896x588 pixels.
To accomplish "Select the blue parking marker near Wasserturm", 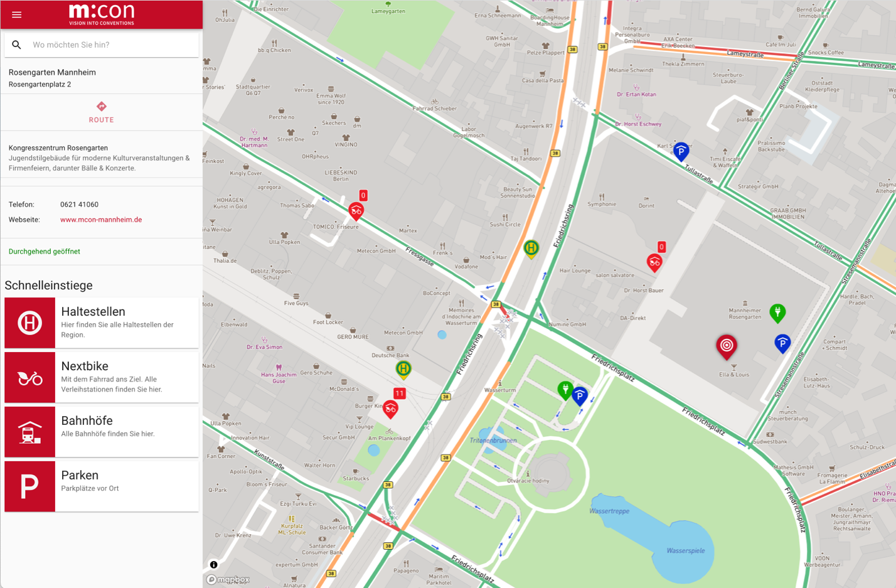I will [x=580, y=396].
